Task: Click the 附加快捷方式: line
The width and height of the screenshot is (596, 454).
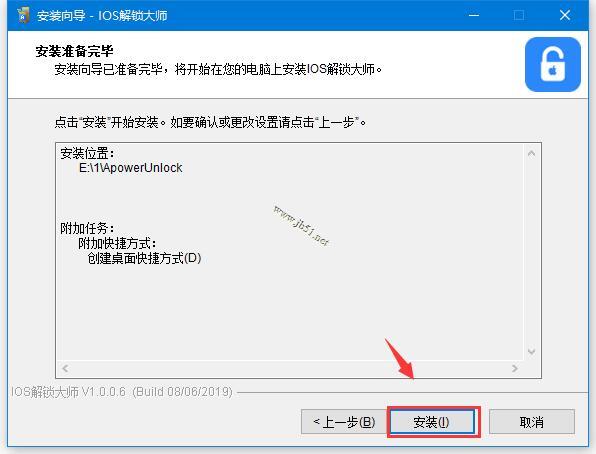Action: (x=117, y=243)
